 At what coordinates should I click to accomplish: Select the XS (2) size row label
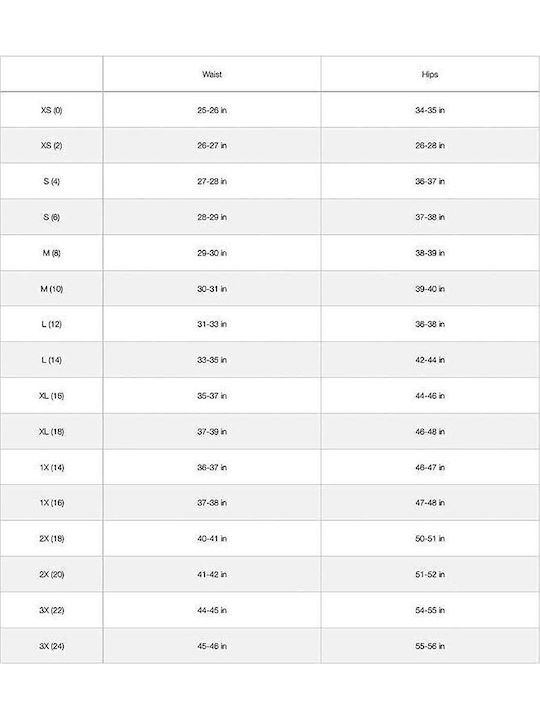click(51, 146)
